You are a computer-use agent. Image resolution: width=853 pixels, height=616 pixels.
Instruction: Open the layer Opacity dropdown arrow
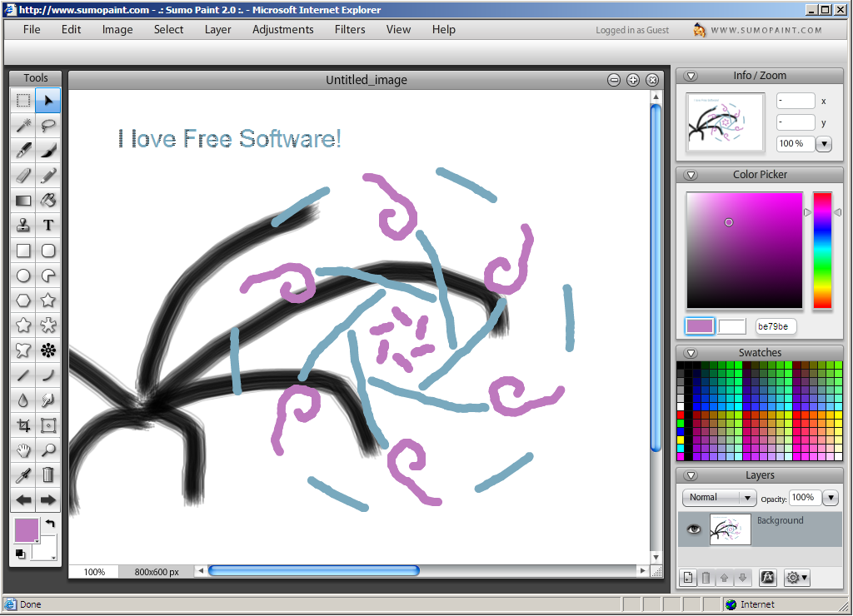831,498
